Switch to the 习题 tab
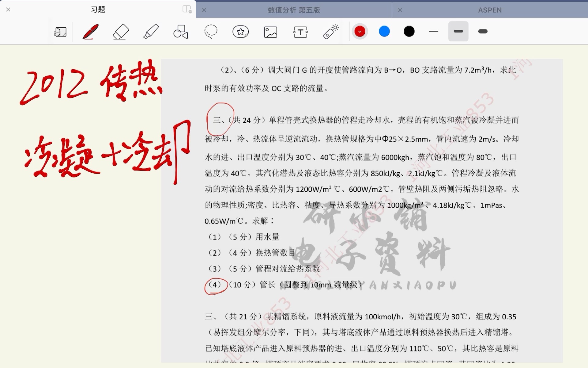 [98, 10]
